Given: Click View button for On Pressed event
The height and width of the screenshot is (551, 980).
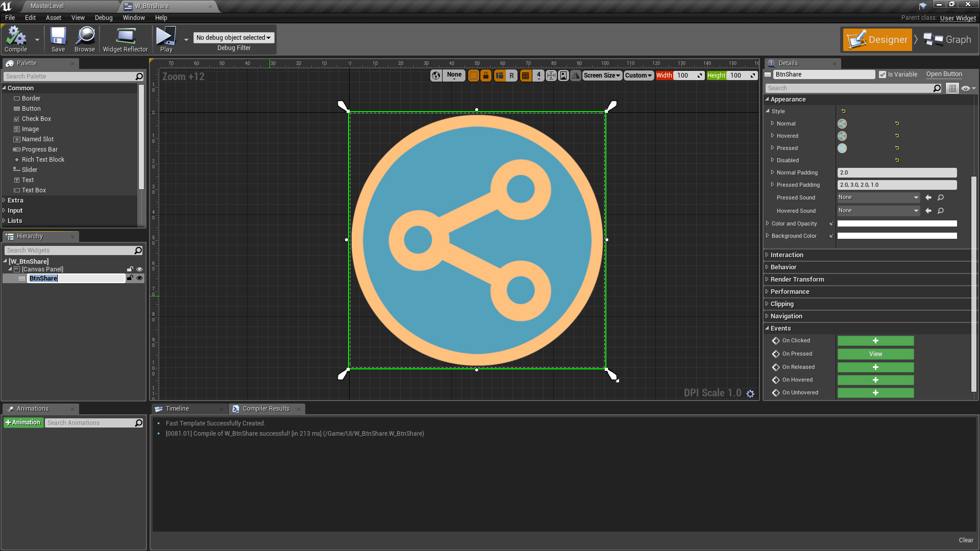Looking at the screenshot, I should (875, 354).
